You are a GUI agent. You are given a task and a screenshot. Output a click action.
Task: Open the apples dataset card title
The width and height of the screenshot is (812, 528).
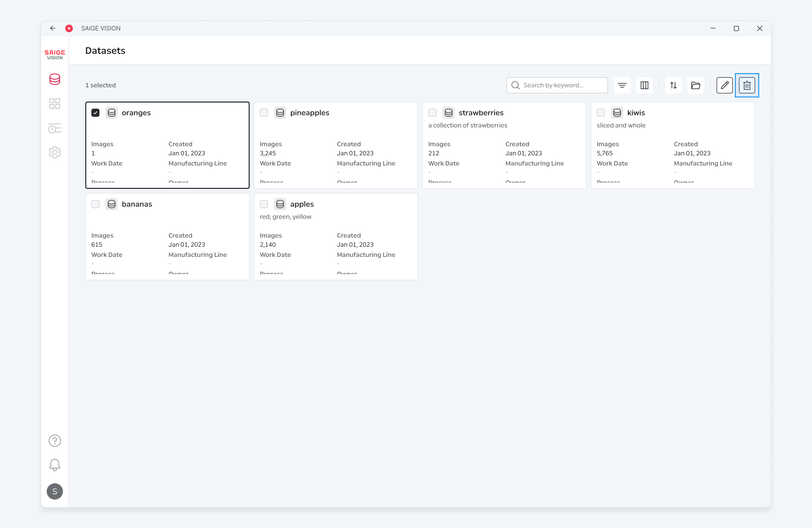click(302, 204)
